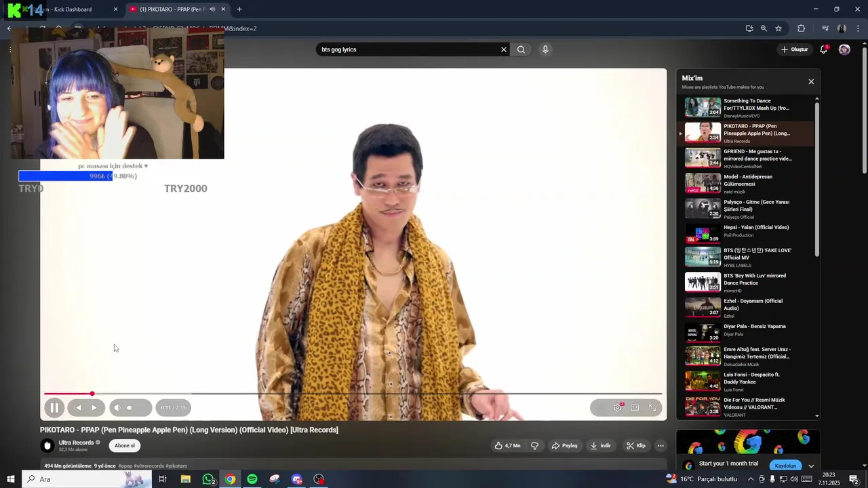Image resolution: width=868 pixels, height=488 pixels.
Task: Play BTS 'Boy With Luv' mirrored practice
Action: point(746,283)
